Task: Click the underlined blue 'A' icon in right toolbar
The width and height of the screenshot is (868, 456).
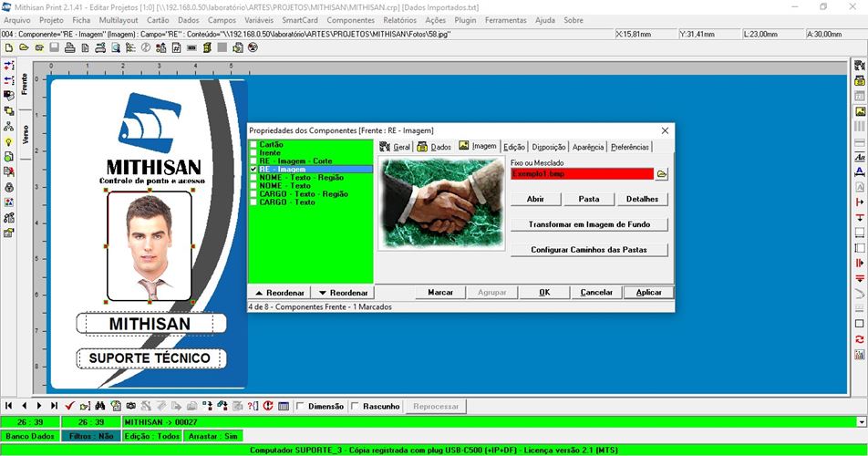Action: [x=860, y=171]
